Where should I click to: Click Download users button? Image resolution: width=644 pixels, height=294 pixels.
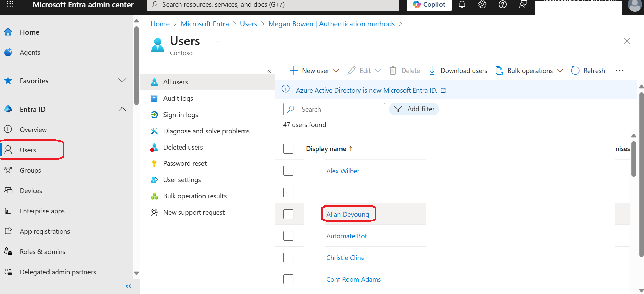pyautogui.click(x=458, y=71)
